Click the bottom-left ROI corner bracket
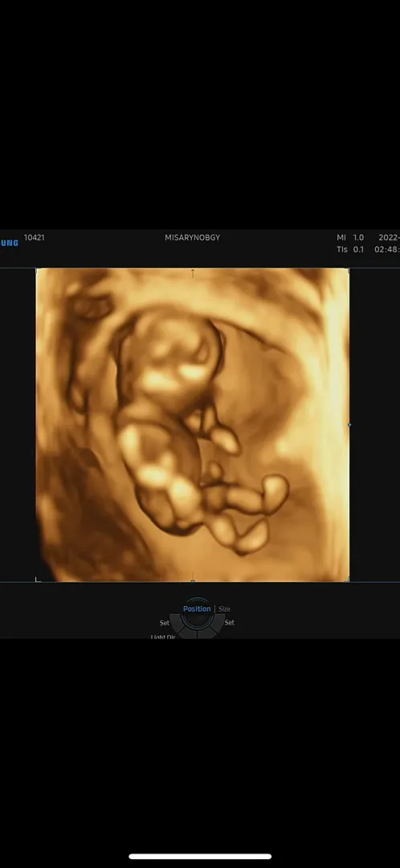The image size is (400, 868). point(39,579)
